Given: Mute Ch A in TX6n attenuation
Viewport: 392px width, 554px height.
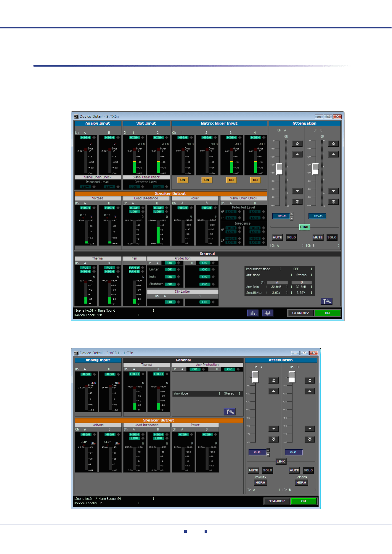Looking at the screenshot, I should (x=277, y=237).
